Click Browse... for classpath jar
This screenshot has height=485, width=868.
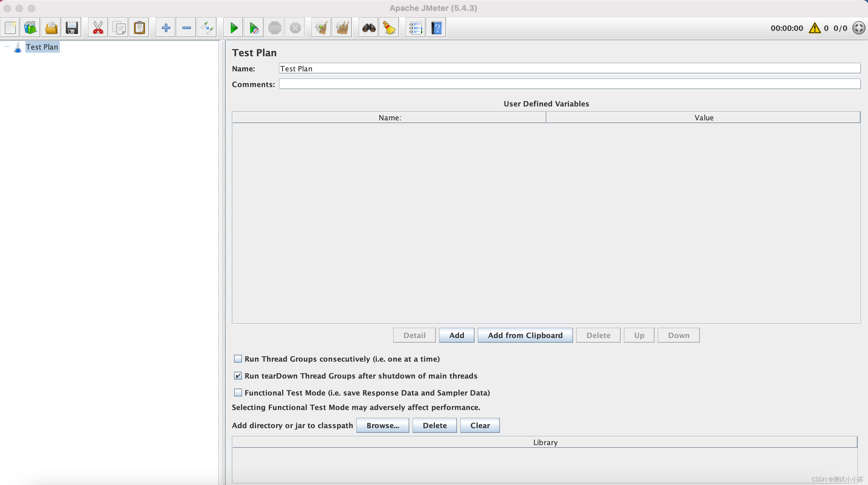(382, 425)
